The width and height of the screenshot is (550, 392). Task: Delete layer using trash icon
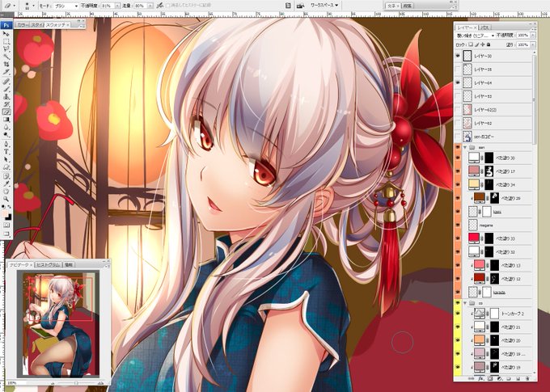pyautogui.click(x=527, y=379)
